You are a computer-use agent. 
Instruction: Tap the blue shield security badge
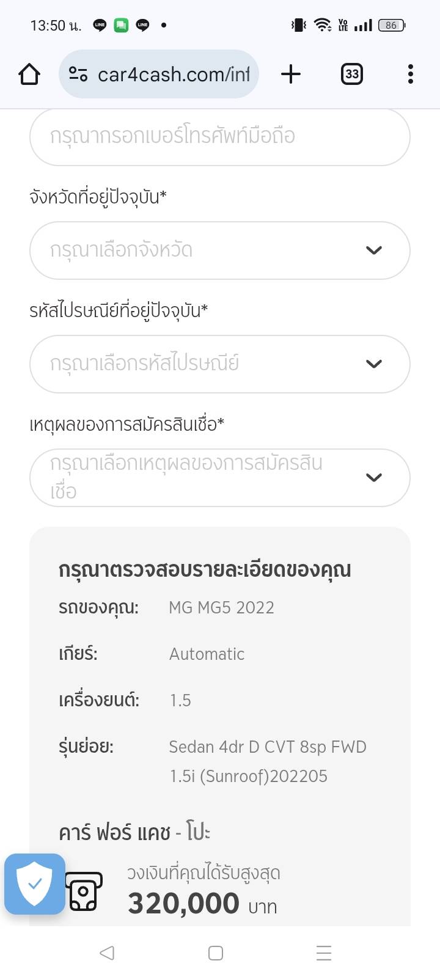[35, 883]
